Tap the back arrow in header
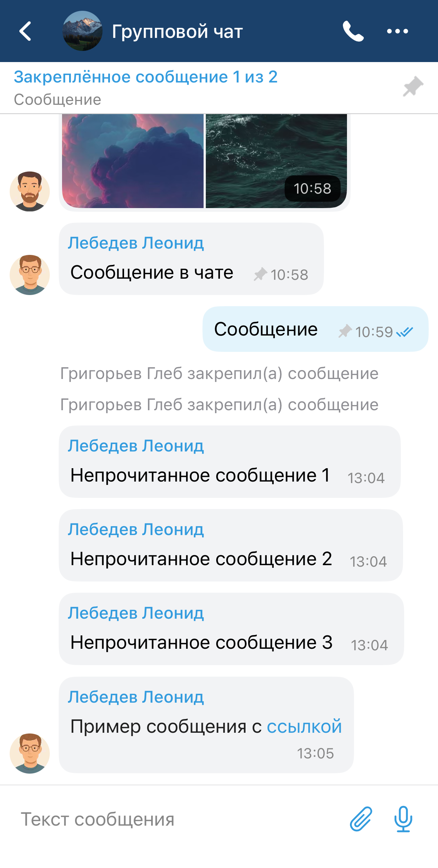 tap(25, 31)
